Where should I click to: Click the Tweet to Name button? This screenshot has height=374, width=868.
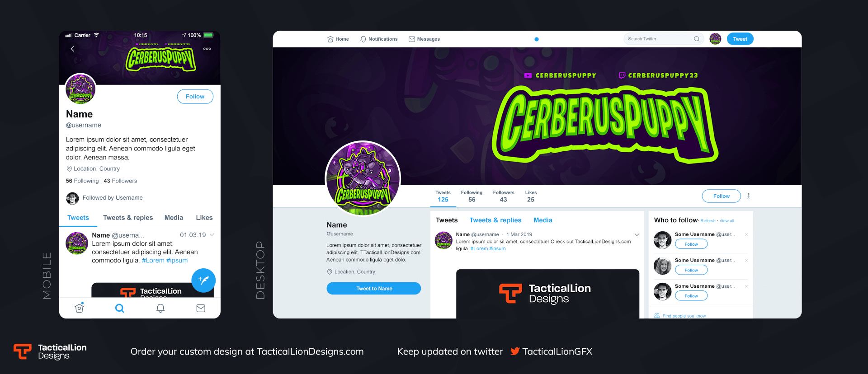374,288
